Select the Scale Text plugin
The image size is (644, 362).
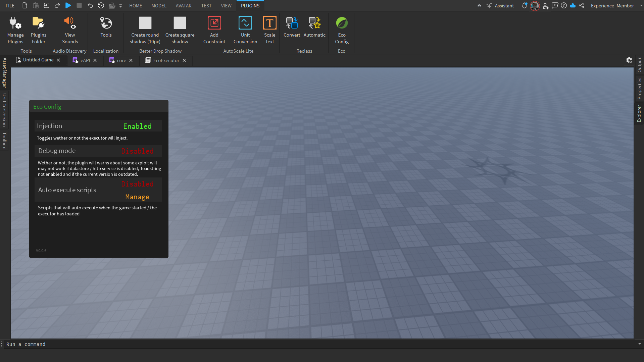pyautogui.click(x=269, y=30)
